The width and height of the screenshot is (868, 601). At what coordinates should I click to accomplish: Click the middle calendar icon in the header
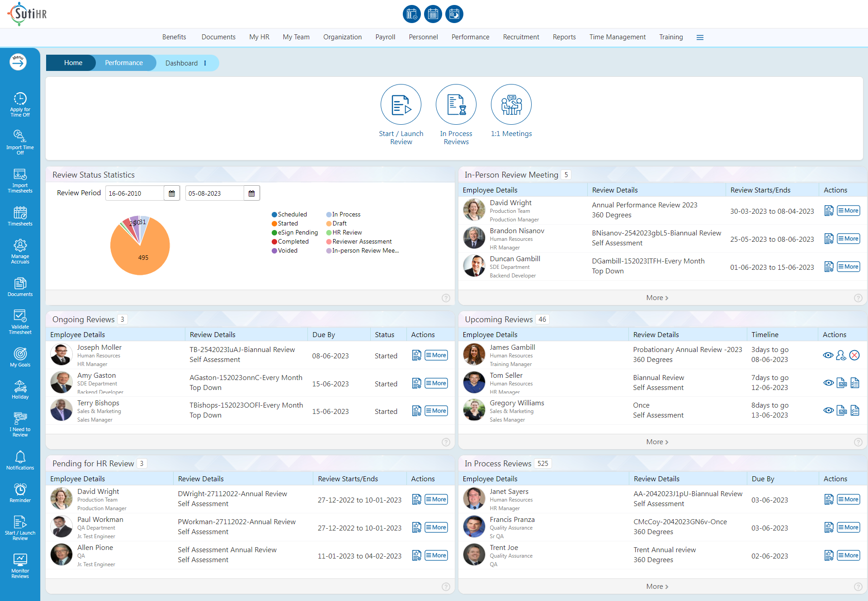(x=433, y=14)
